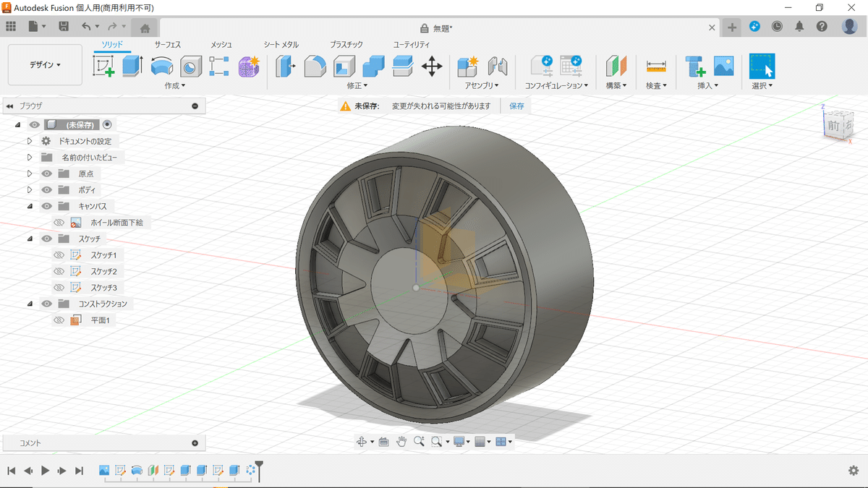
Task: Select the Press Pull tool
Action: [x=286, y=67]
